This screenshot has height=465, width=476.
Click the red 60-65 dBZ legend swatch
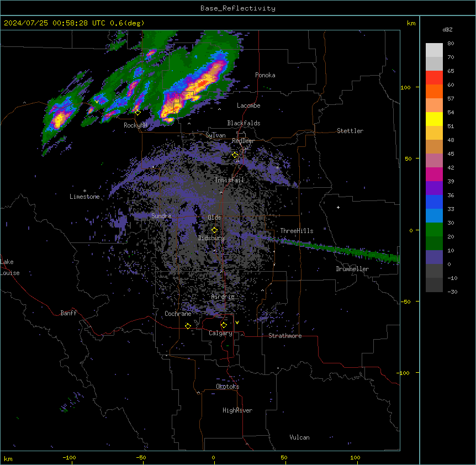point(434,78)
